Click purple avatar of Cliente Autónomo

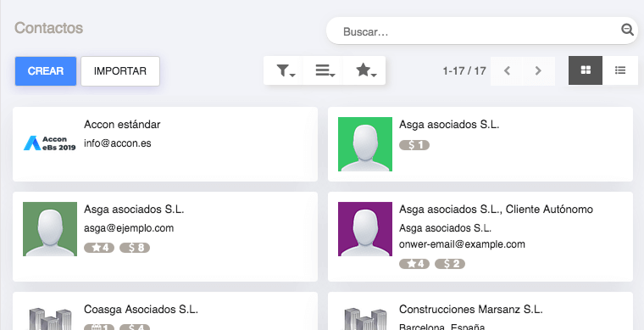click(x=365, y=229)
